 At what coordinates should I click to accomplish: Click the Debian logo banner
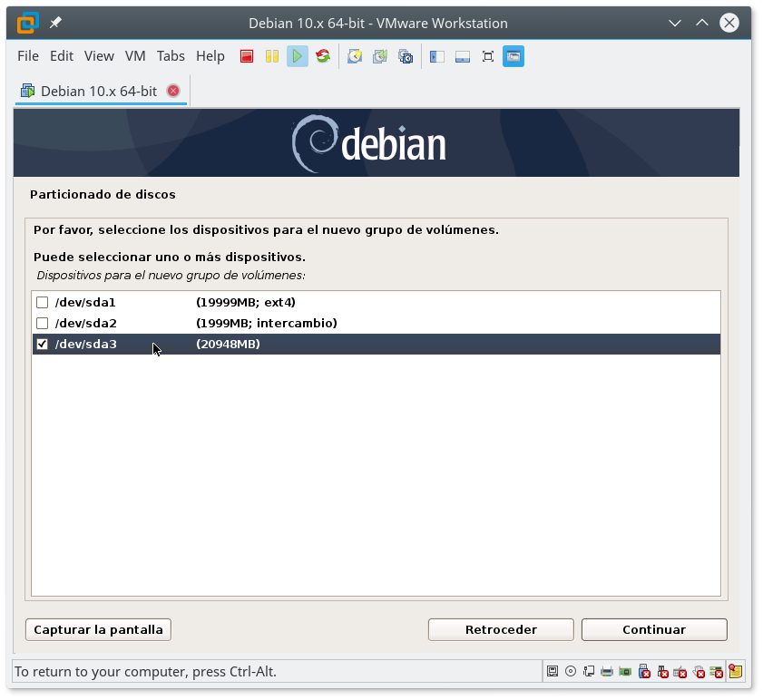tap(377, 143)
